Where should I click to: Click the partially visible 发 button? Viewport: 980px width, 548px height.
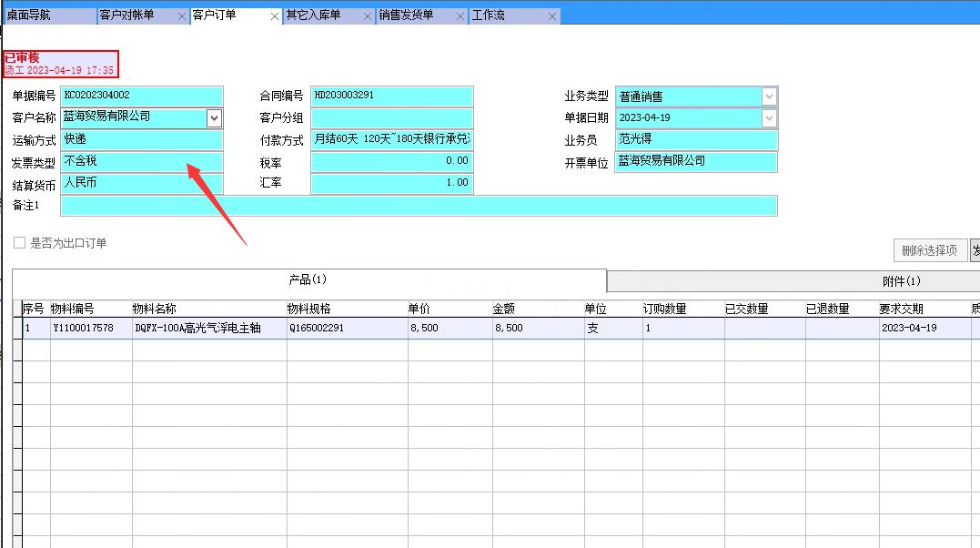[x=975, y=250]
